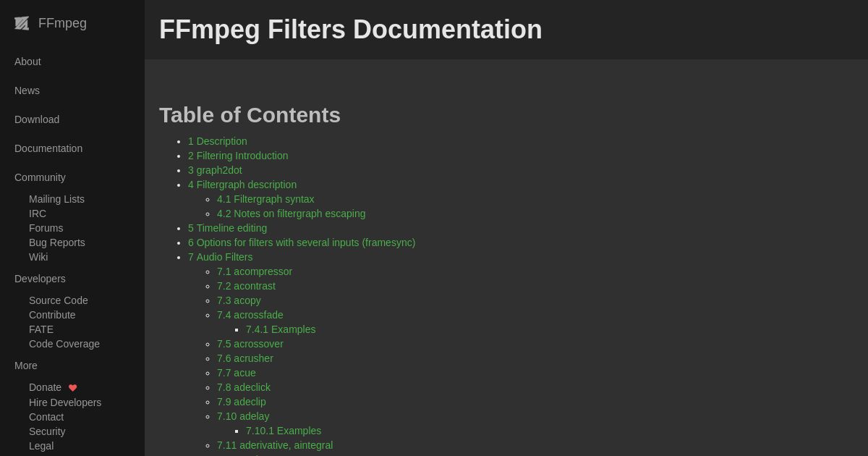Jump to 3 graph2dot section
This screenshot has width=868, height=456.
coord(215,170)
